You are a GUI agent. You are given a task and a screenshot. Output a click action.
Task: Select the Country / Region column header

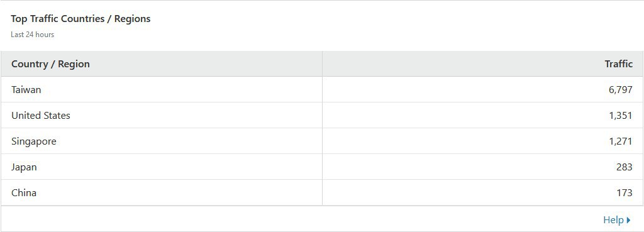tap(162, 64)
